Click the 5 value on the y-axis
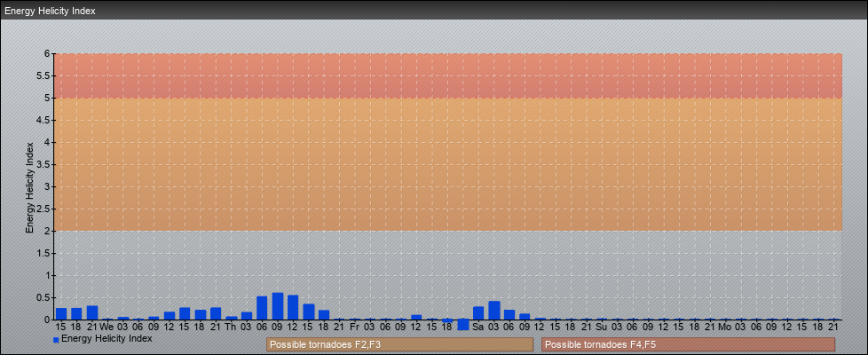 [48, 98]
